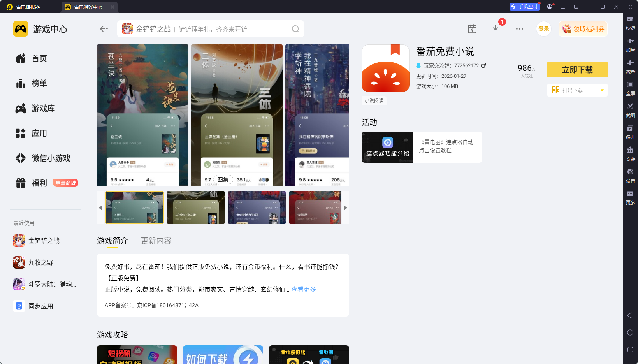Select the 我在精神病院学斩神 small thumbnail
638x364 pixels.
[257, 207]
